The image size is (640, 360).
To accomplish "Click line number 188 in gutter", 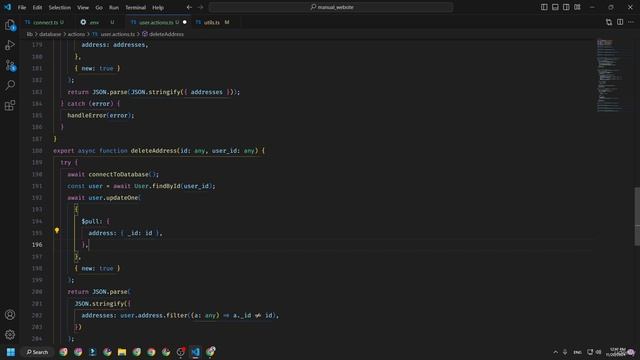I will click(37, 151).
